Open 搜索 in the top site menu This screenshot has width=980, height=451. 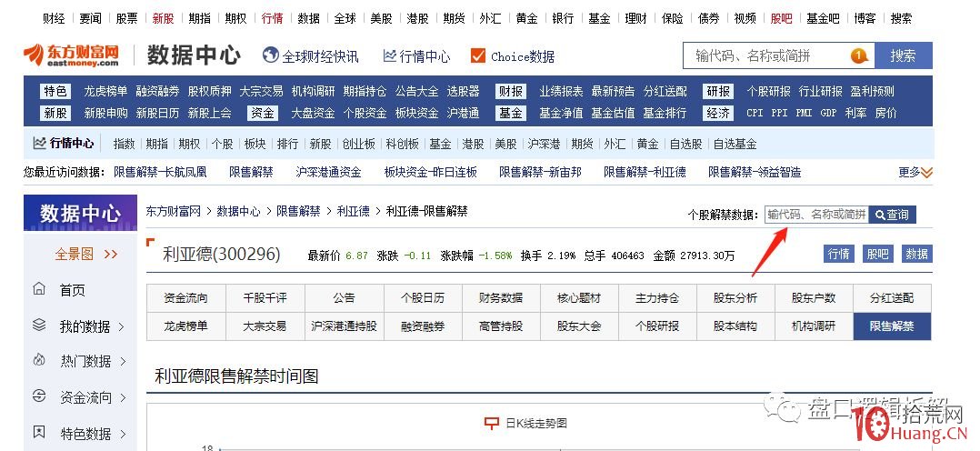tap(901, 19)
